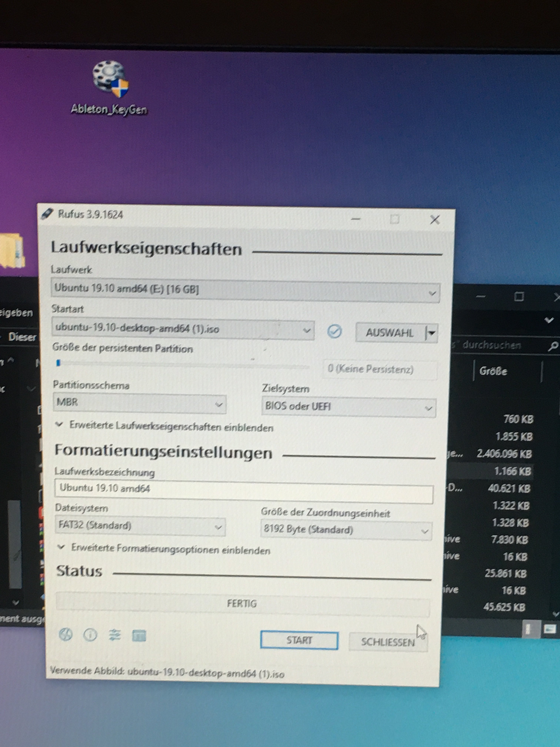
Task: Click the persistence size value field
Action: pyautogui.click(x=380, y=369)
